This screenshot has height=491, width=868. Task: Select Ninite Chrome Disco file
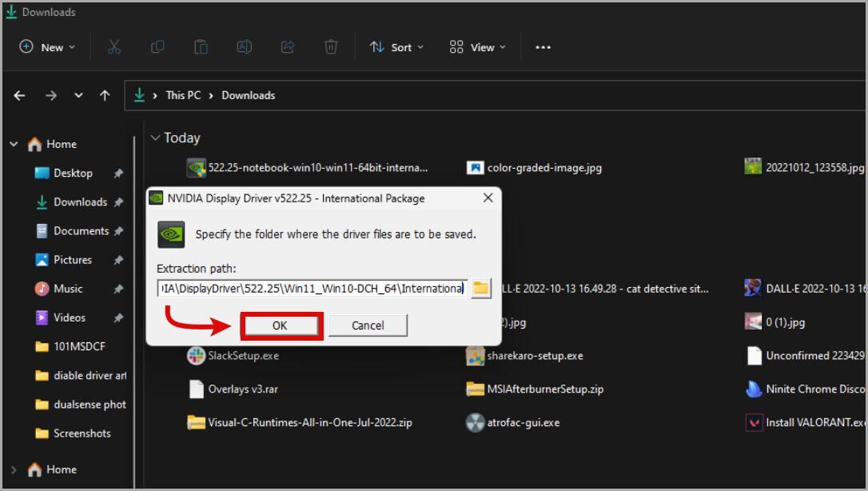(804, 389)
